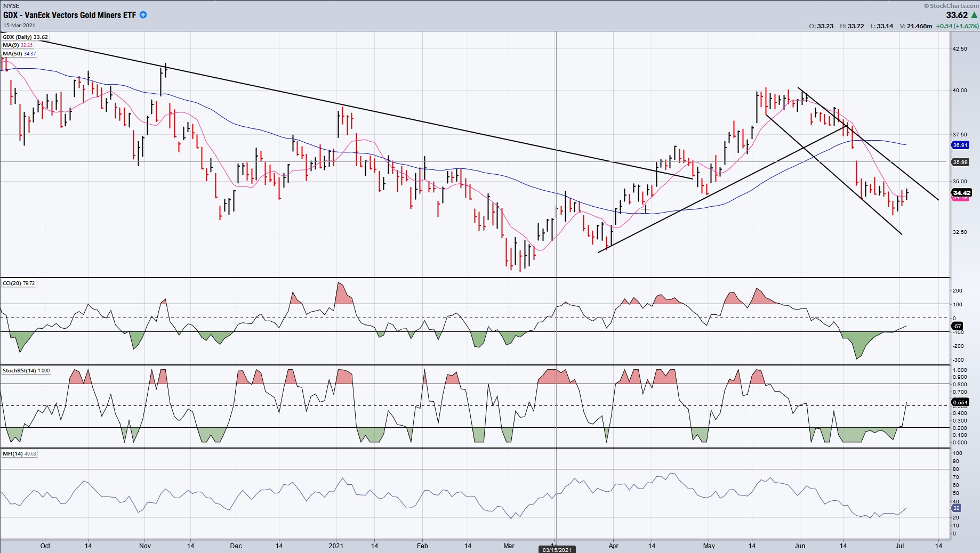This screenshot has width=980, height=553.
Task: Click the L: 33.14 low value
Action: [x=881, y=26]
